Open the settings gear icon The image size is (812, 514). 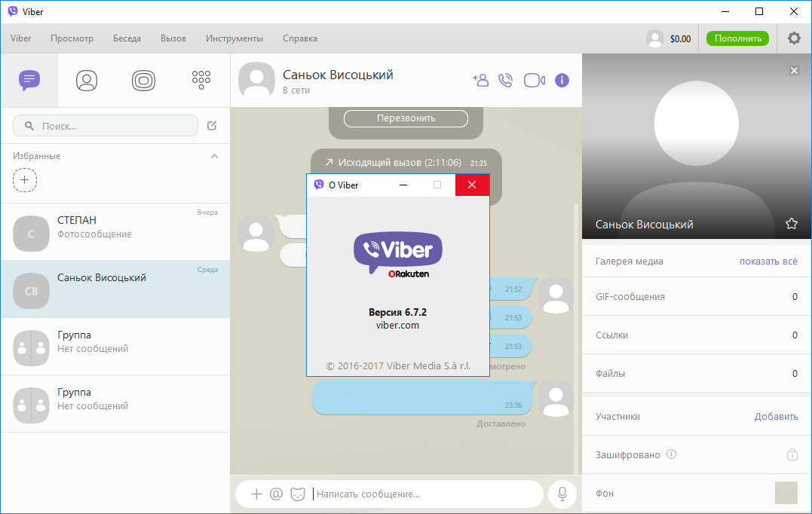pyautogui.click(x=794, y=38)
